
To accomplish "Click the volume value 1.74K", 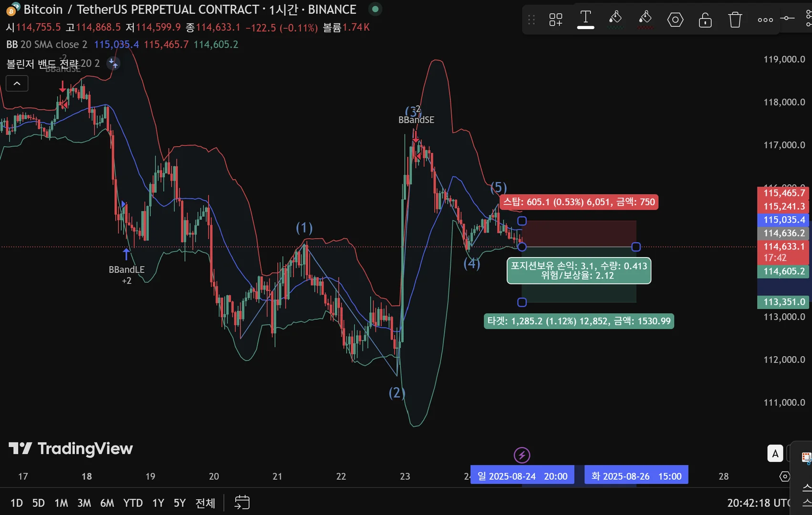I will click(x=356, y=28).
